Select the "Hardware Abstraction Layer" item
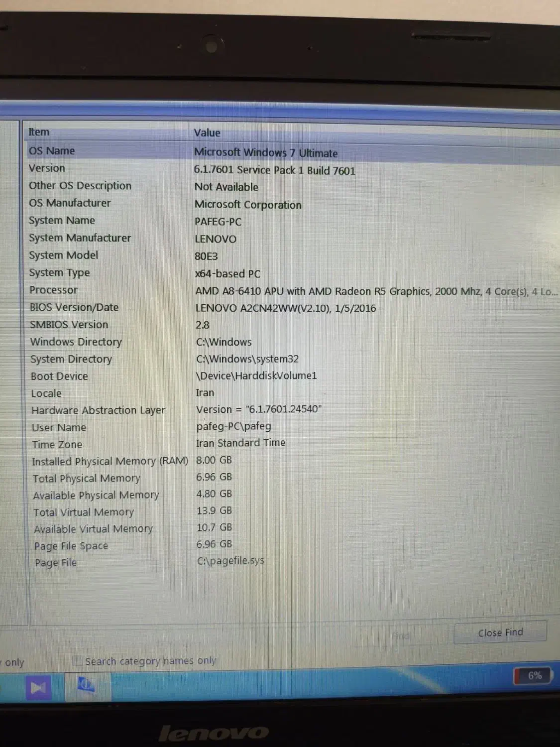The width and height of the screenshot is (560, 747). pos(98,410)
